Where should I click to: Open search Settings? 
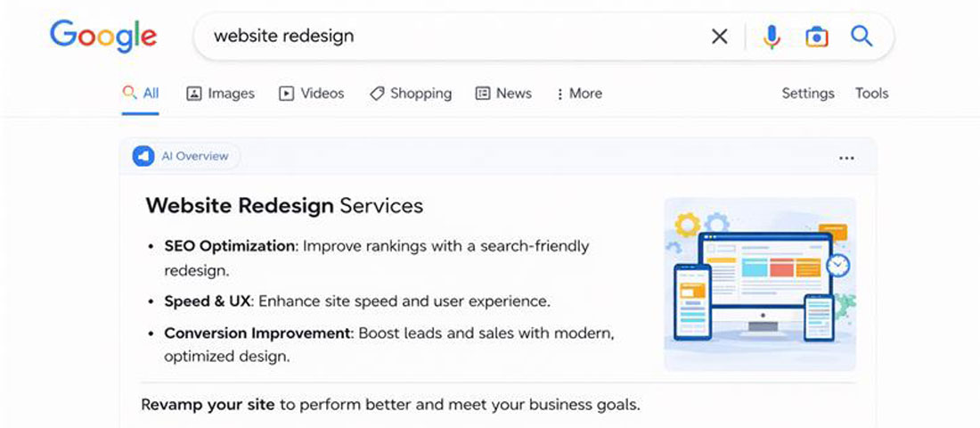[808, 94]
